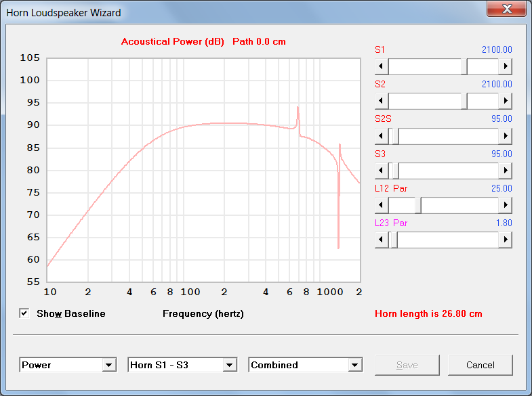Click the L12 Par slider thumb

tap(418, 205)
